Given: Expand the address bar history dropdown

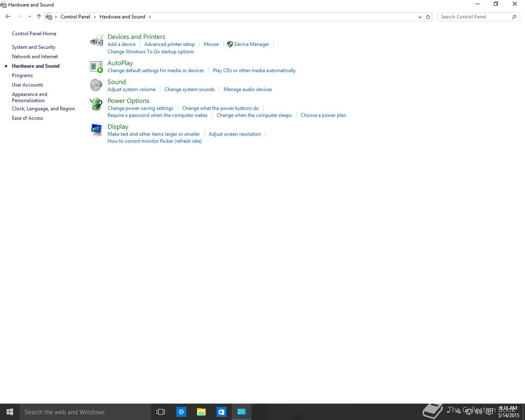Looking at the screenshot, I should 420,17.
